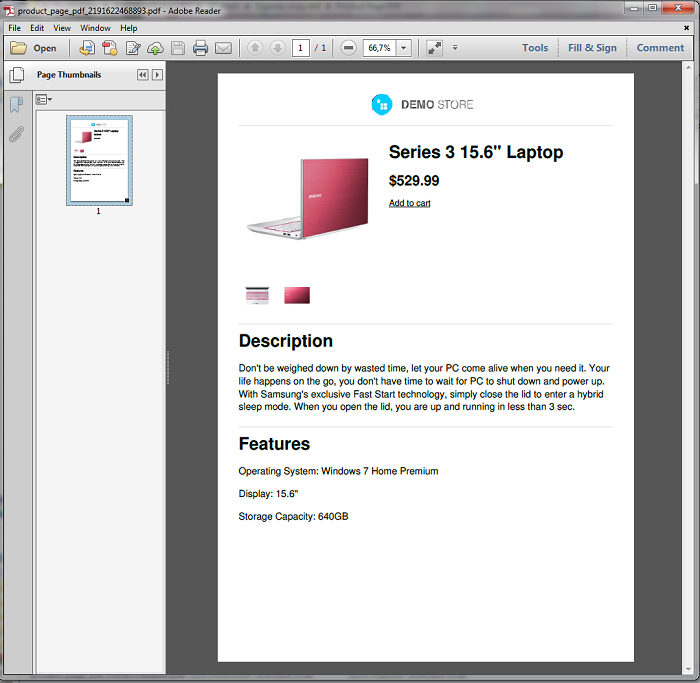Collapse the thumbnails pane with double-arrow button
This screenshot has height=683, width=700.
(x=142, y=75)
